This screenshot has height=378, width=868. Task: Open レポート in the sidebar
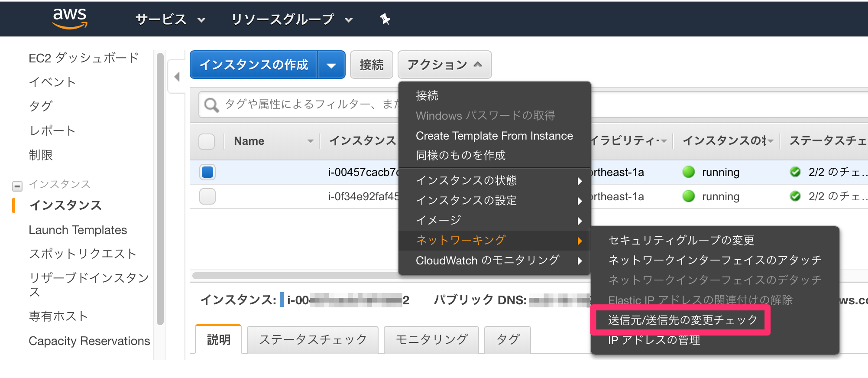pyautogui.click(x=52, y=130)
